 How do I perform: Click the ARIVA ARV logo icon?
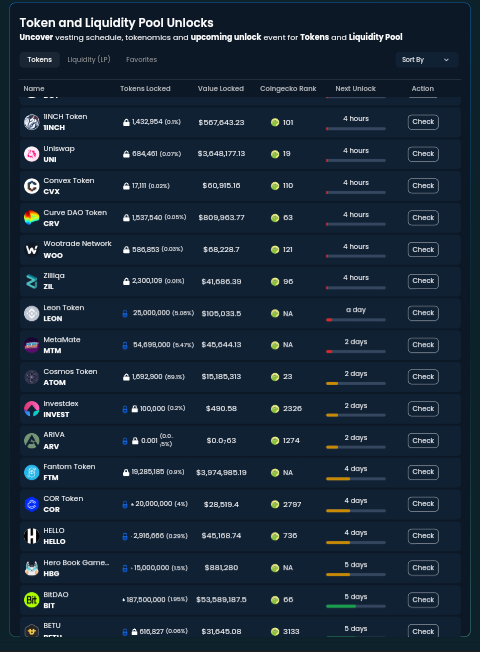(x=32, y=441)
